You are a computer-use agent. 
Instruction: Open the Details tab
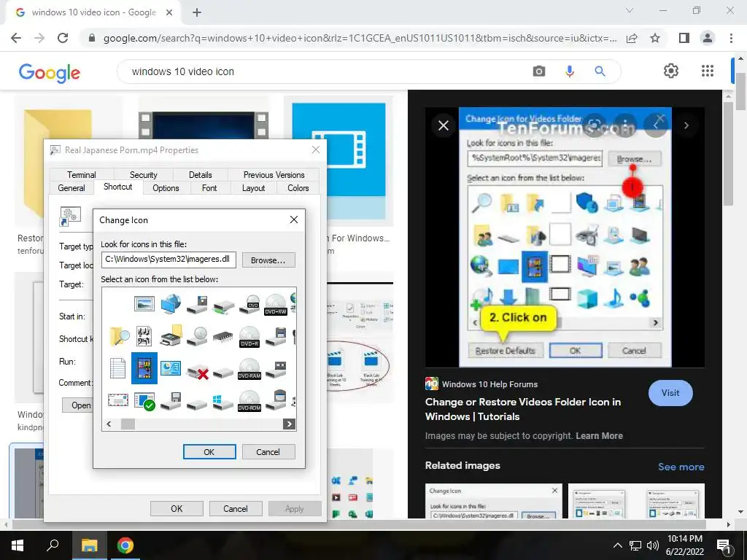pyautogui.click(x=200, y=175)
